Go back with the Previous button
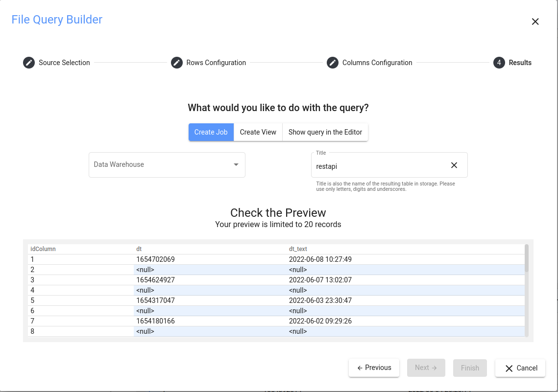Image resolution: width=558 pixels, height=392 pixels. (x=374, y=368)
